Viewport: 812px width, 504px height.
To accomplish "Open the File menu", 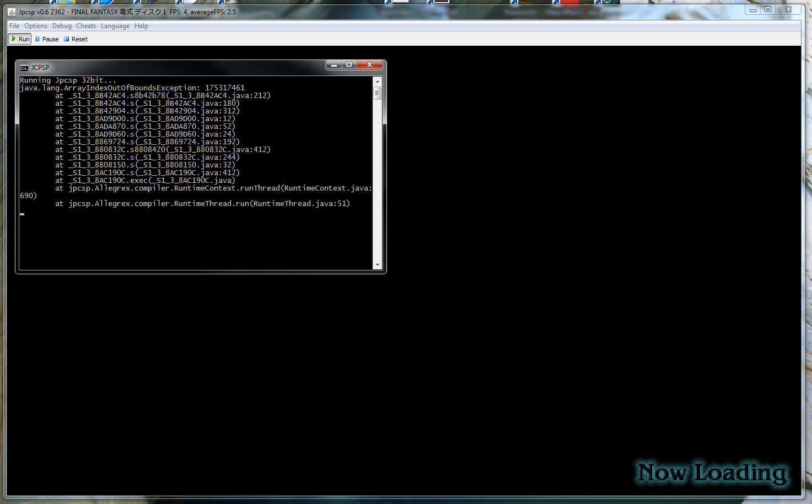I will (14, 26).
